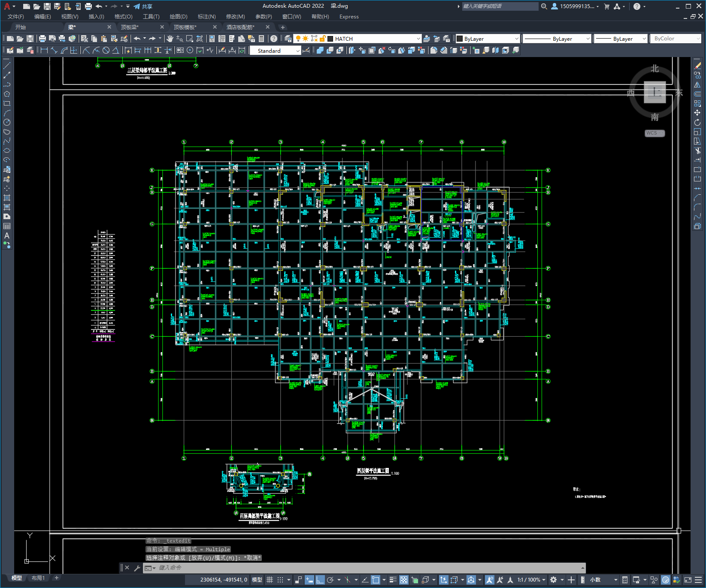This screenshot has width=706, height=588.
Task: Click the command line input field
Action: 364,568
